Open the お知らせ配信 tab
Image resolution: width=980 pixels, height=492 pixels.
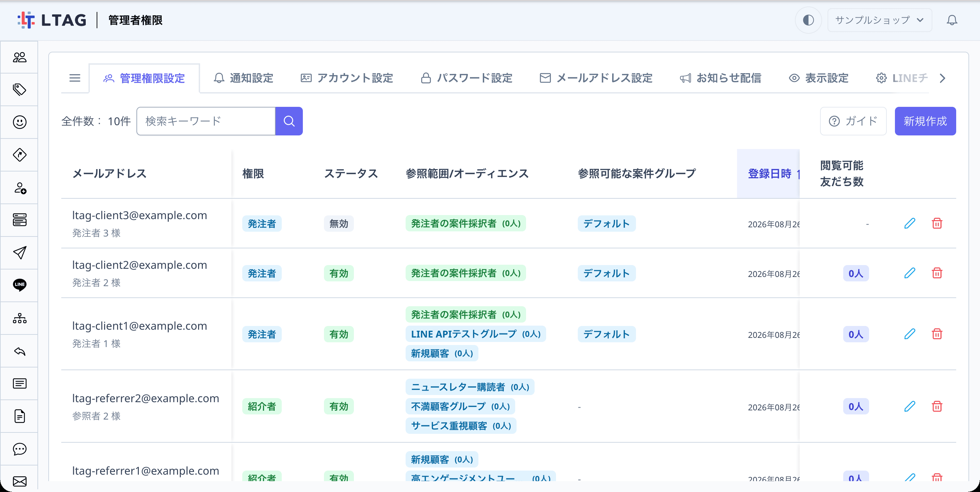(721, 78)
